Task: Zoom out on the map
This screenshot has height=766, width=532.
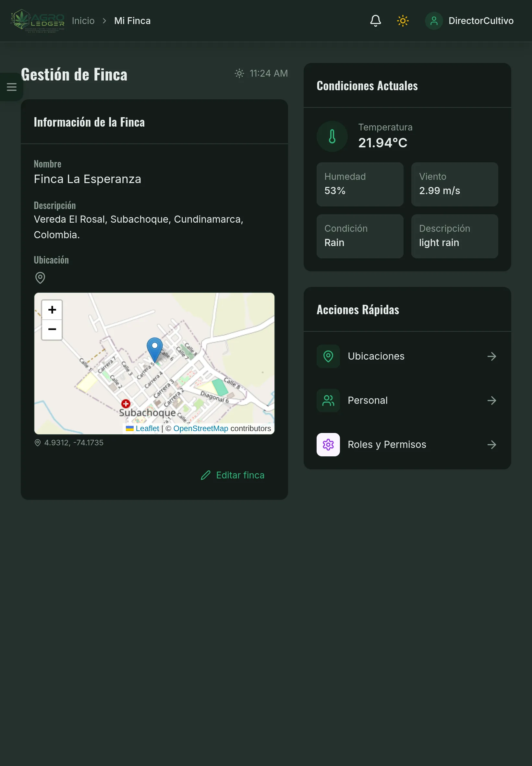Action: [x=52, y=329]
